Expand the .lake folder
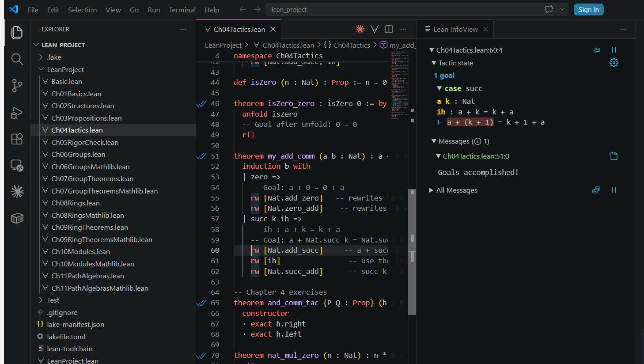 pos(41,57)
